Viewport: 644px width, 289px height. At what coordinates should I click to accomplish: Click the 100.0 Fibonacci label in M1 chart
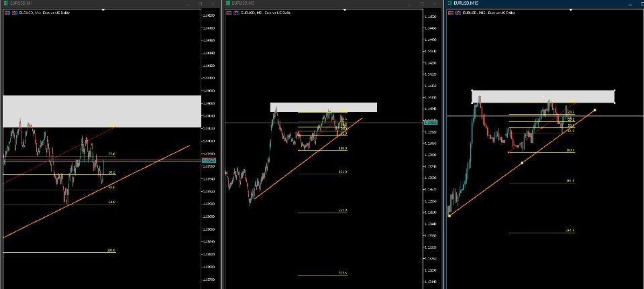[x=111, y=250]
